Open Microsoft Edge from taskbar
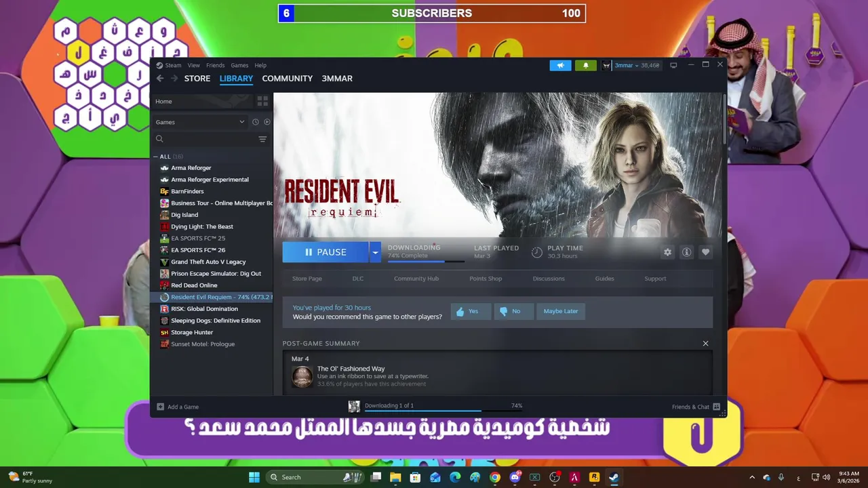The width and height of the screenshot is (868, 488). point(455,477)
